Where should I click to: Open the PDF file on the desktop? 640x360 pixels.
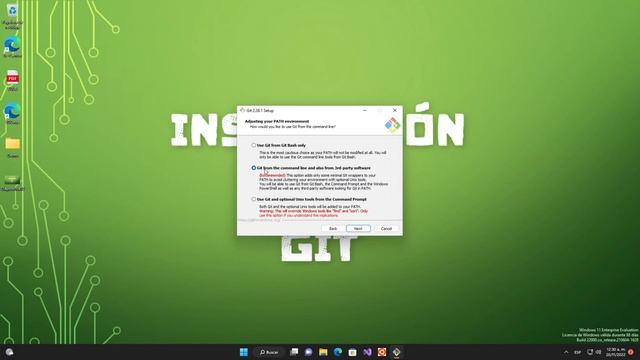[12, 80]
